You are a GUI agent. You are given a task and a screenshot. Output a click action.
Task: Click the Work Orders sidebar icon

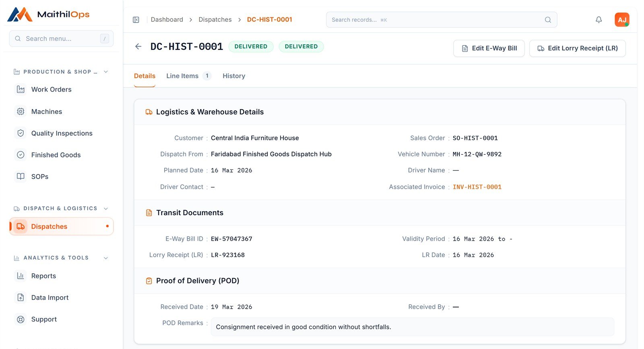click(x=21, y=89)
